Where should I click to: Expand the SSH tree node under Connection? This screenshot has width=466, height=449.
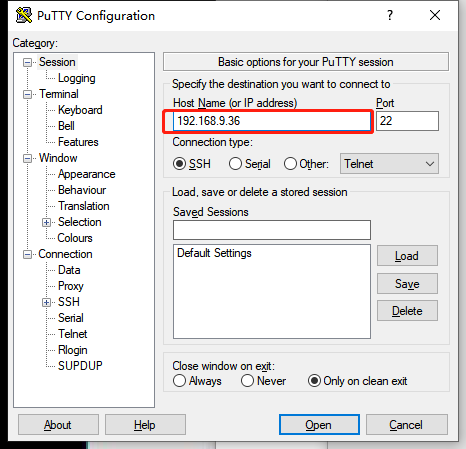coord(47,302)
